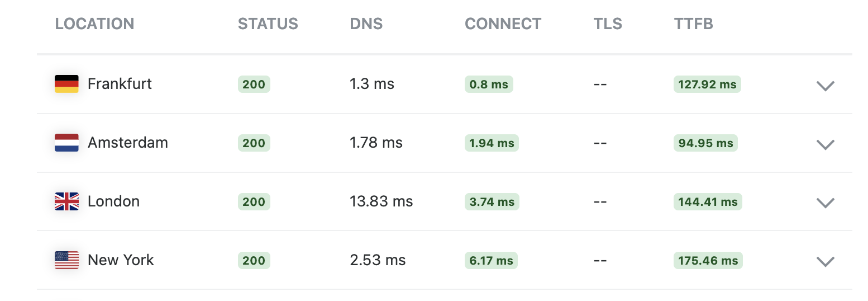Click the Germany flag icon for Frankfurt
The image size is (868, 301).
point(66,84)
